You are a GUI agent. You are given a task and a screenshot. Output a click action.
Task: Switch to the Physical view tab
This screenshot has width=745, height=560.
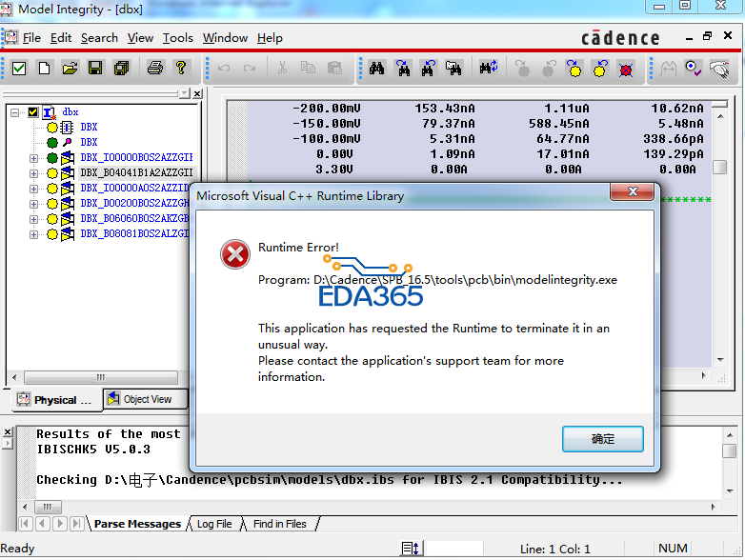(x=54, y=400)
